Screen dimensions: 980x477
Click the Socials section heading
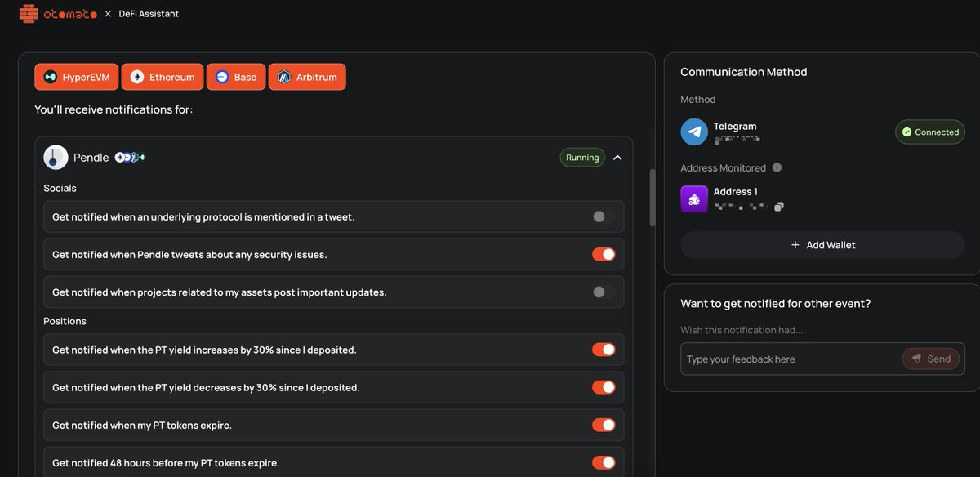(60, 188)
